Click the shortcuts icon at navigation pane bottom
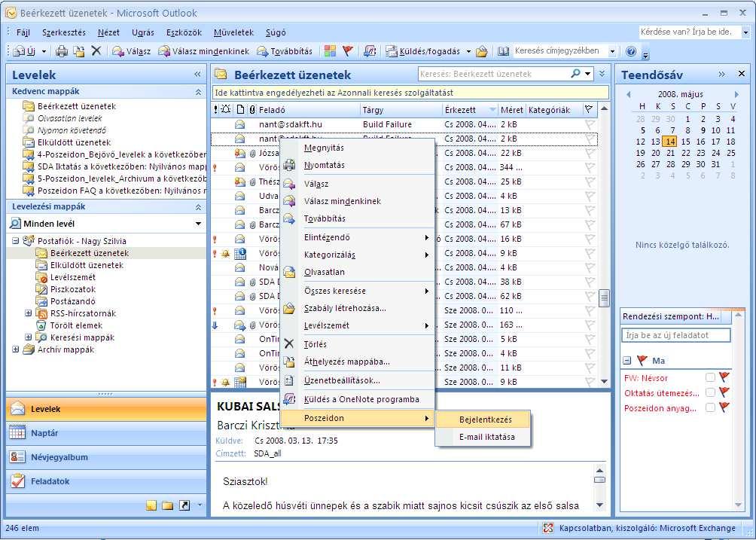The image size is (756, 540). tap(184, 505)
